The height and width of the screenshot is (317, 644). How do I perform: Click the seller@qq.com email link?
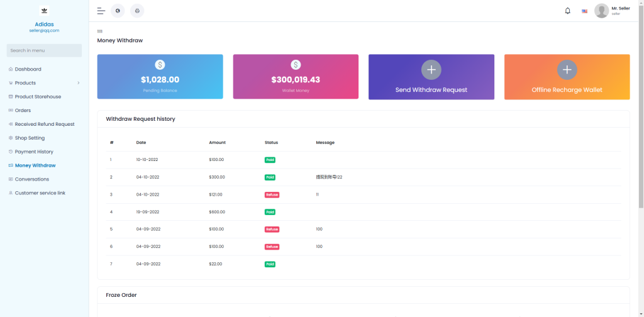point(44,30)
